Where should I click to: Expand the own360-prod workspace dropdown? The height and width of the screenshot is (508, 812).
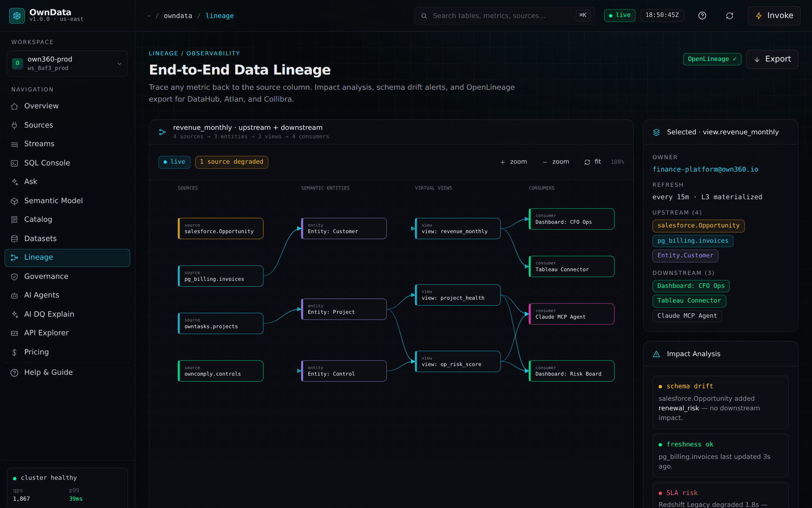(67, 63)
